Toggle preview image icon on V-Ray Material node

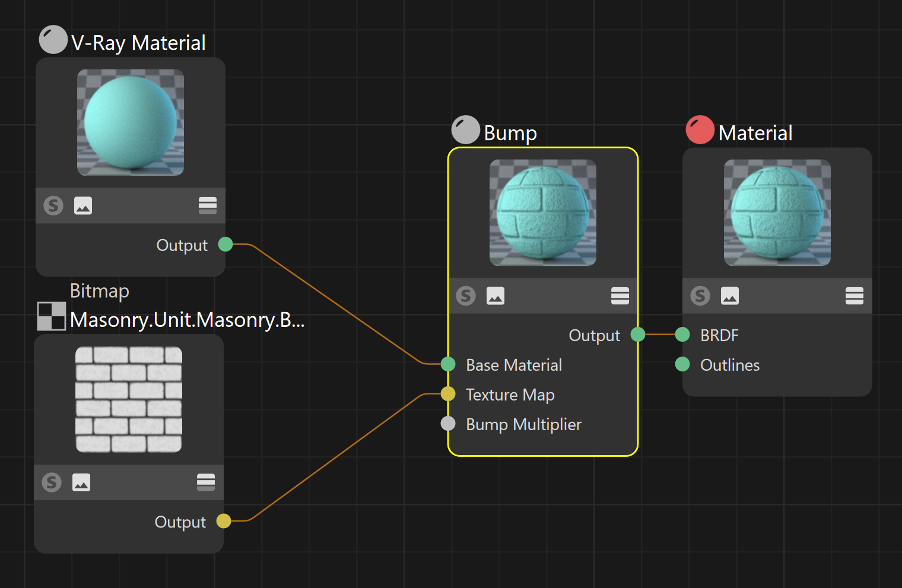tap(83, 206)
